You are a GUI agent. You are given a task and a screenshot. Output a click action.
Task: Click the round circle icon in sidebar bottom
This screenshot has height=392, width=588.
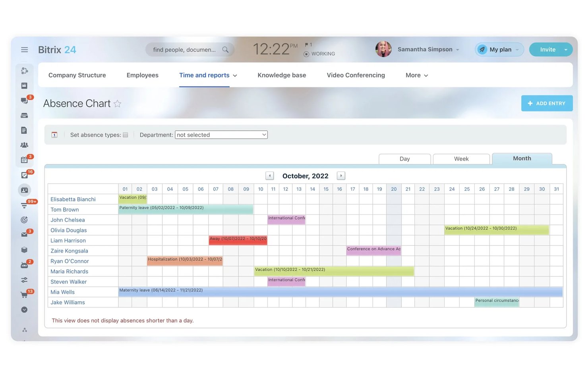pos(24,310)
